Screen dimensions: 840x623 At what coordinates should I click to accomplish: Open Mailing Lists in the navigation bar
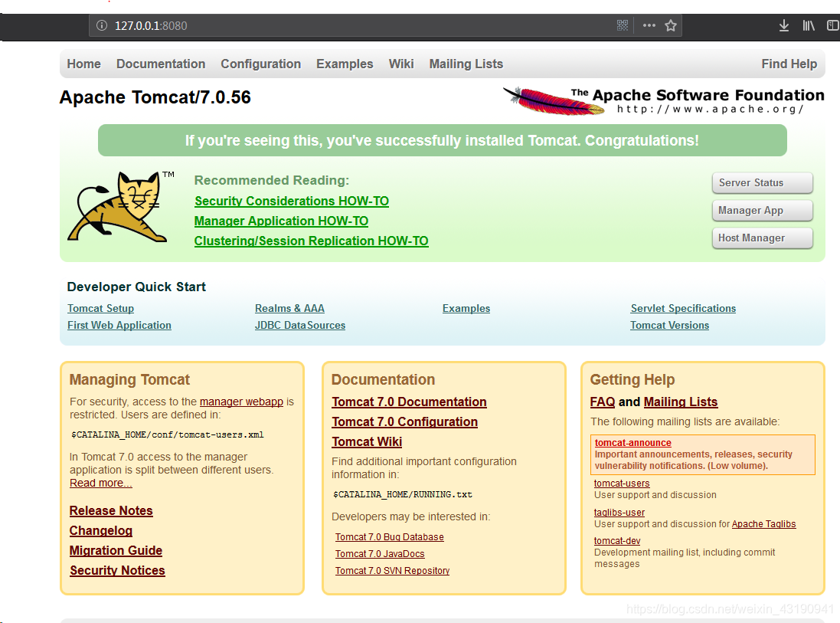tap(466, 64)
